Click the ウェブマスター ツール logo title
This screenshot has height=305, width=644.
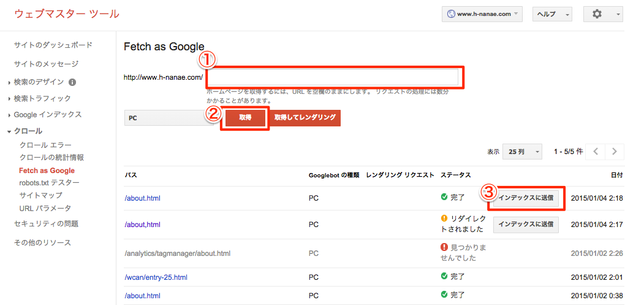(67, 14)
